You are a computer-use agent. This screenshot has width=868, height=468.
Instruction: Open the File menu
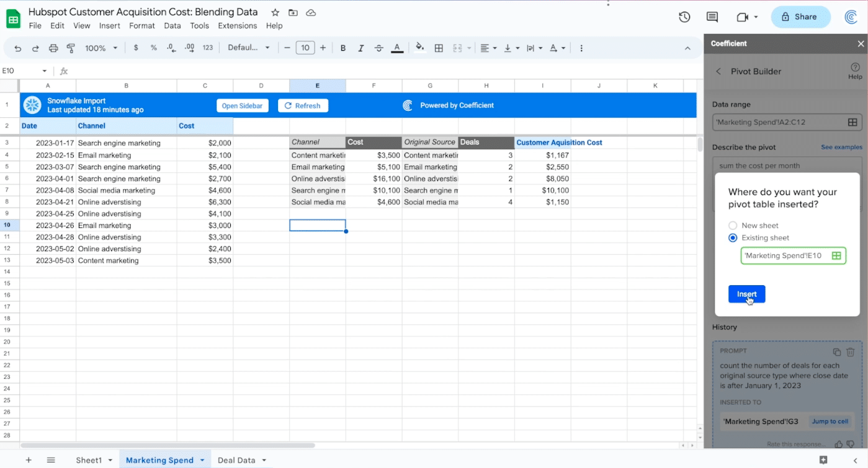35,25
